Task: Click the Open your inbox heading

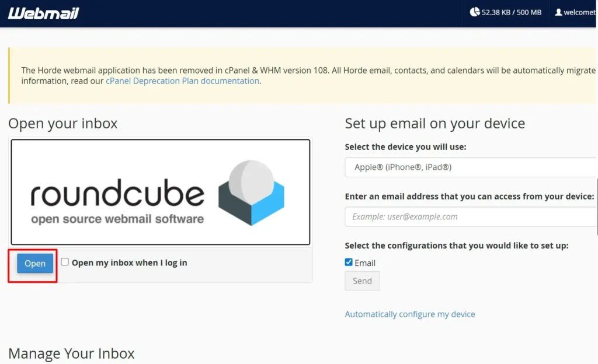Action: (63, 123)
